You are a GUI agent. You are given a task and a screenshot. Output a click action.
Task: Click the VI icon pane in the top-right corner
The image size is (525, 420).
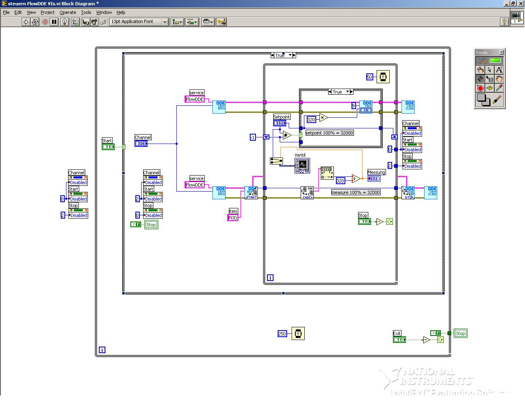click(517, 17)
